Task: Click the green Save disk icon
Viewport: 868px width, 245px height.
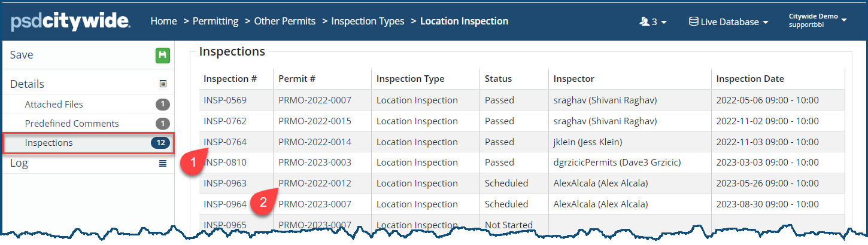Action: (162, 56)
